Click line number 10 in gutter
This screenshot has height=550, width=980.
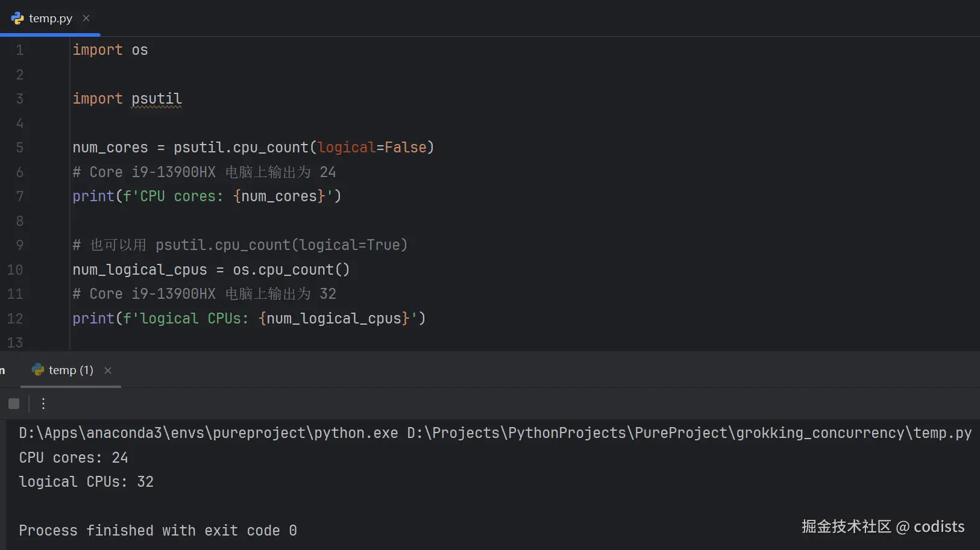[x=15, y=270]
